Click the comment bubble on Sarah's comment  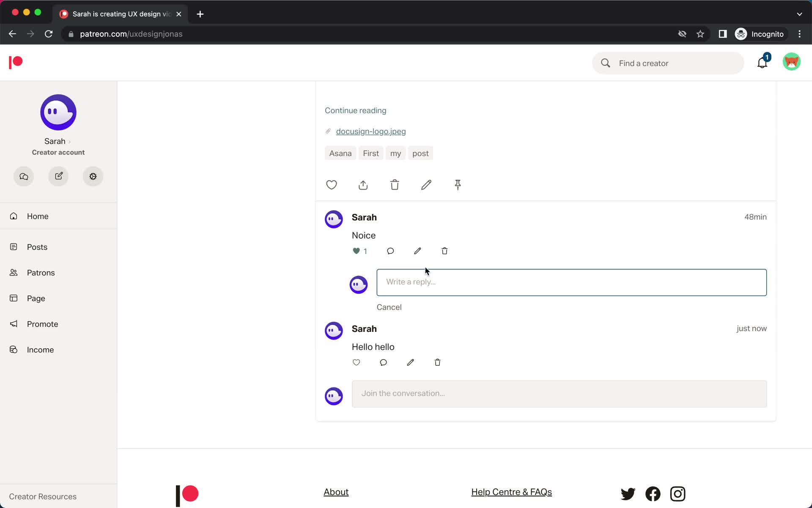[x=390, y=251]
